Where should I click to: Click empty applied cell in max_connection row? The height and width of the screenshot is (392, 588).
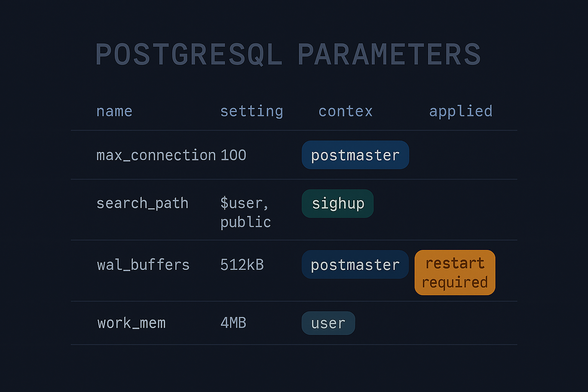(x=461, y=155)
